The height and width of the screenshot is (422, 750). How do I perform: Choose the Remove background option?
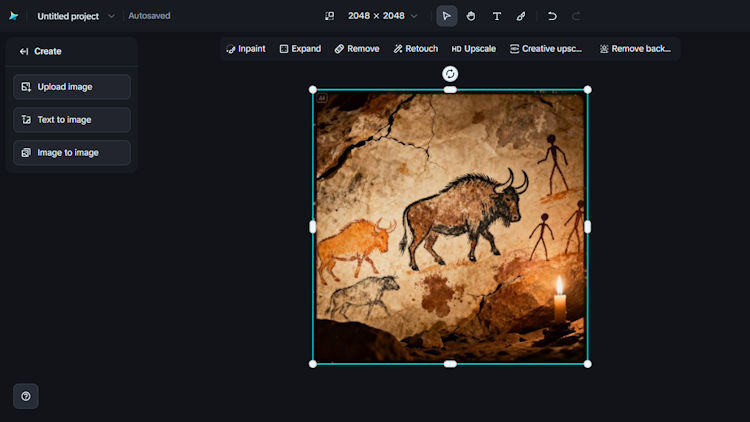click(x=635, y=49)
